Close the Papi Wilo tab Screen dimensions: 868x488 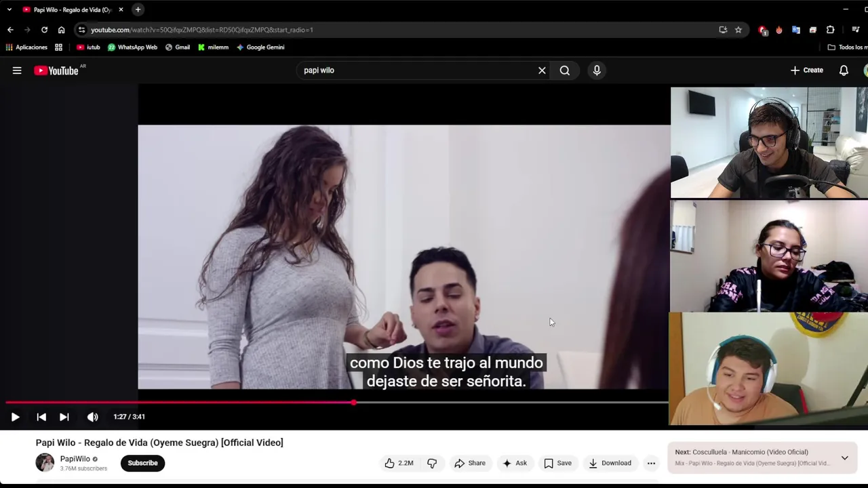(121, 9)
